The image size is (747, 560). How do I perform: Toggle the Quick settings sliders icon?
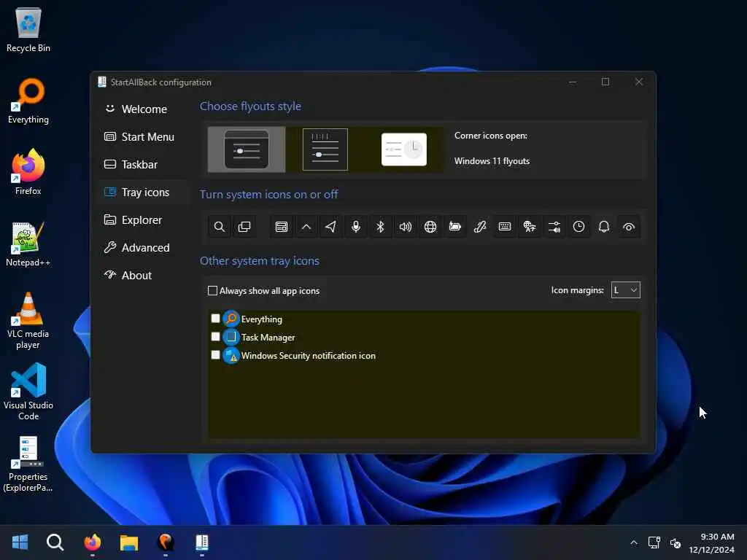554,227
